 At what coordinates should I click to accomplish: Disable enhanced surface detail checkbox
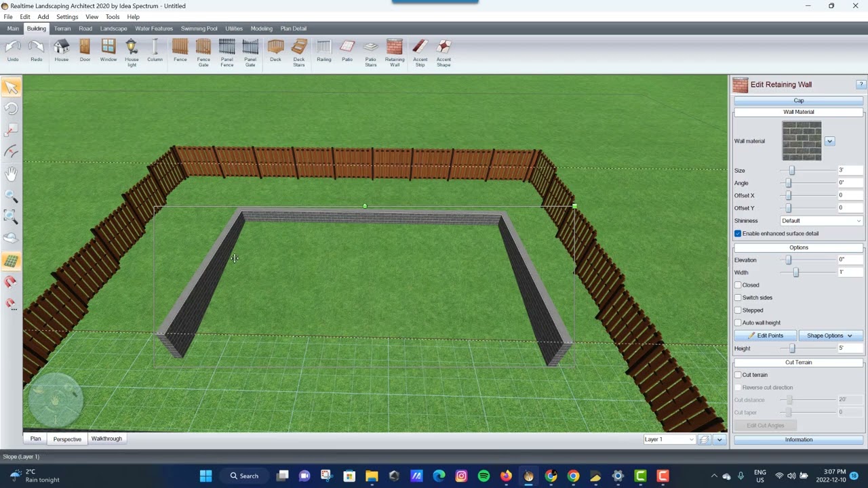pyautogui.click(x=738, y=233)
